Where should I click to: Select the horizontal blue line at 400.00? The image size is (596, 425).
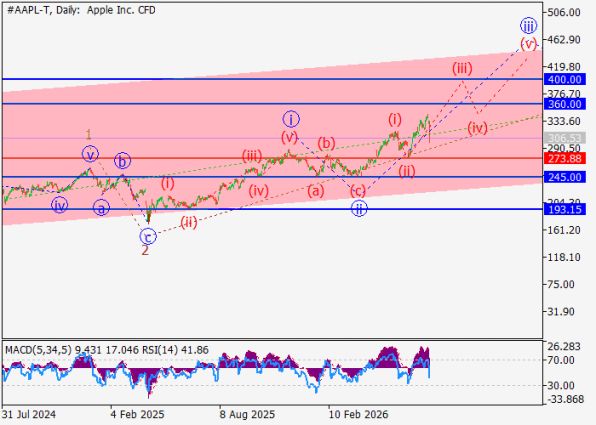273,79
